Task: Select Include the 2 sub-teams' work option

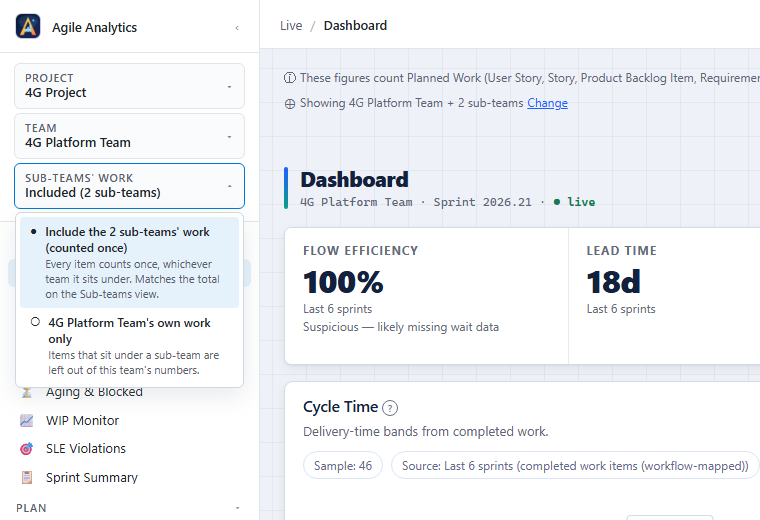Action: point(129,262)
